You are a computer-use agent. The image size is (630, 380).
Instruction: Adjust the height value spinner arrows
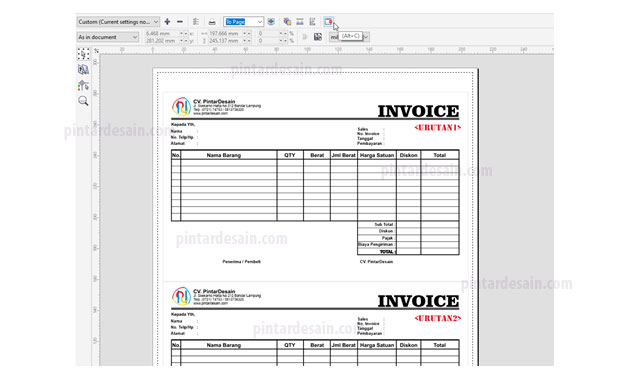(x=247, y=41)
